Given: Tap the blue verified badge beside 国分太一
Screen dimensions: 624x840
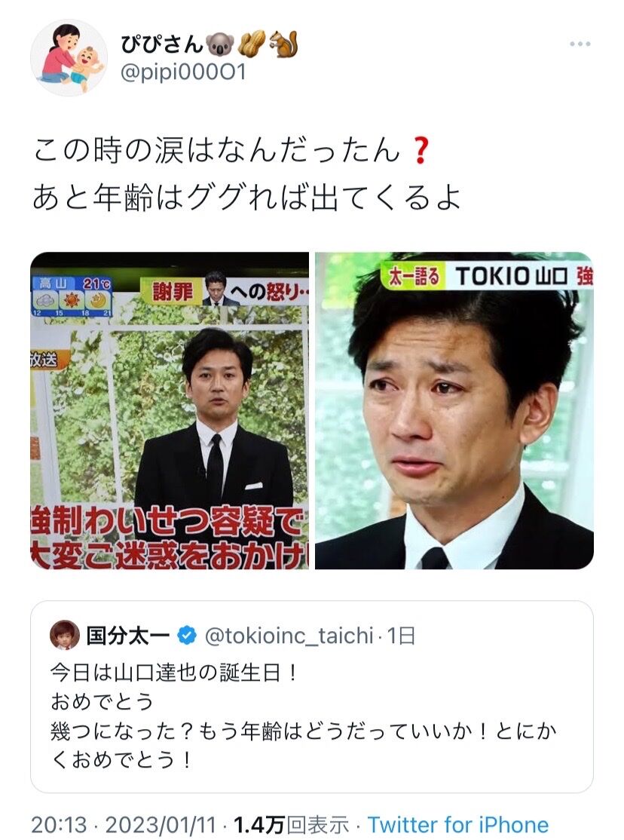Looking at the screenshot, I should pyautogui.click(x=186, y=636).
